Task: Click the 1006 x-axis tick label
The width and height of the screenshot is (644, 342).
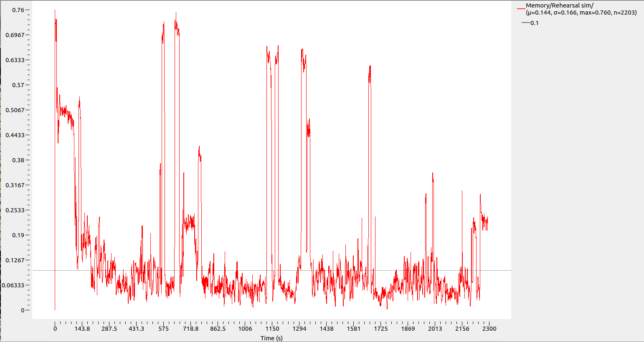Action: coord(245,329)
